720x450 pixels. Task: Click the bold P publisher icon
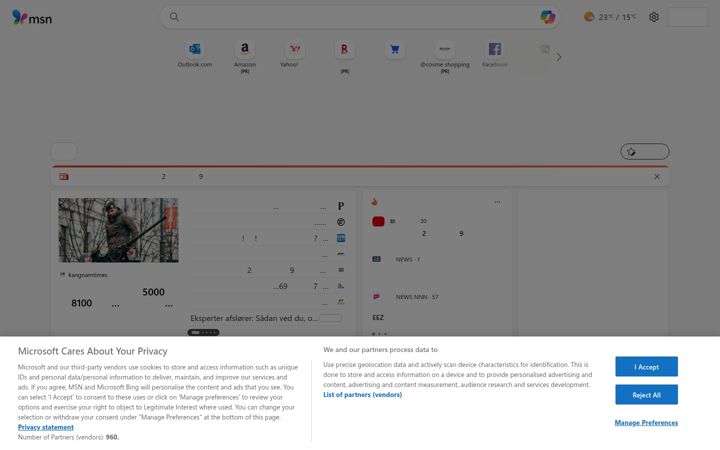341,206
